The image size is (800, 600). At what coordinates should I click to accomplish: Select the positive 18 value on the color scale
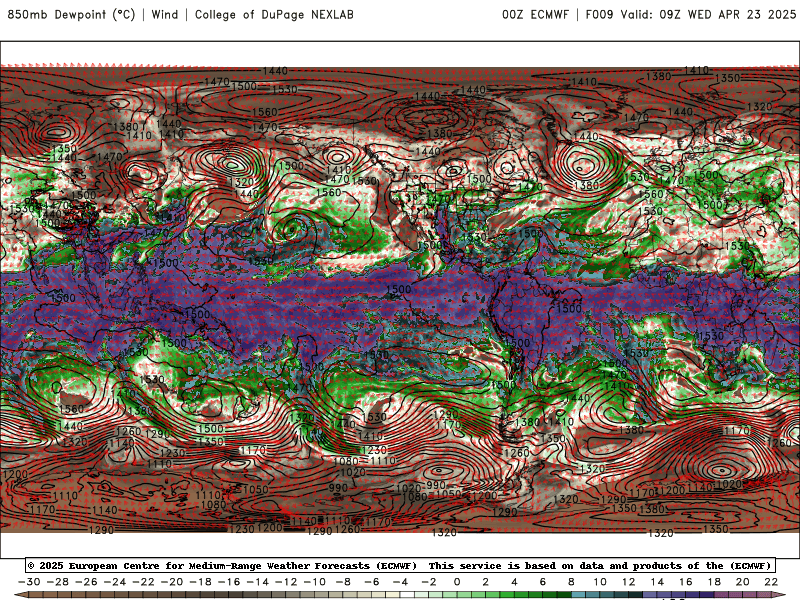[x=714, y=582]
